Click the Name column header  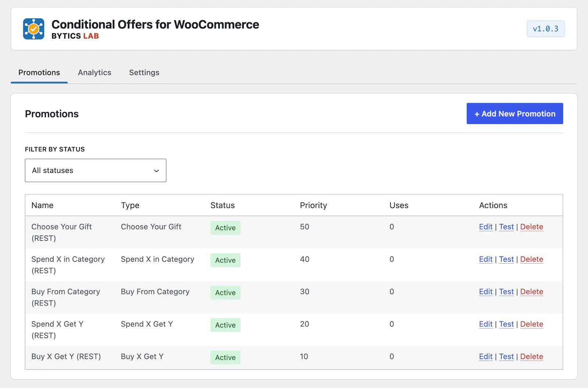[42, 205]
